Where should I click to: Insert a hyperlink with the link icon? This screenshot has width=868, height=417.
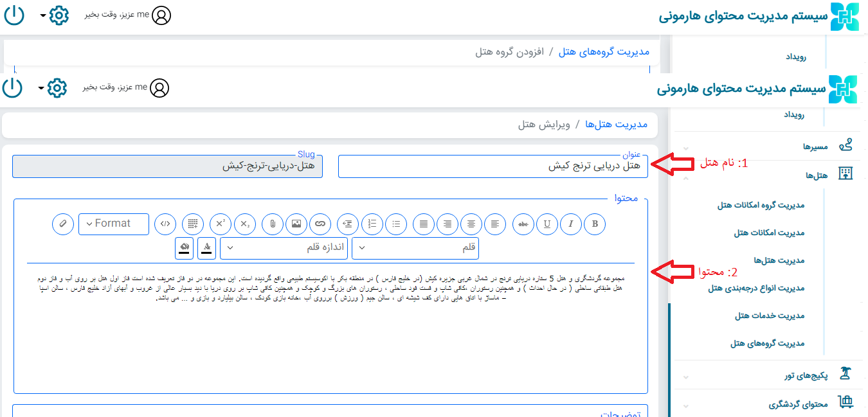[320, 224]
